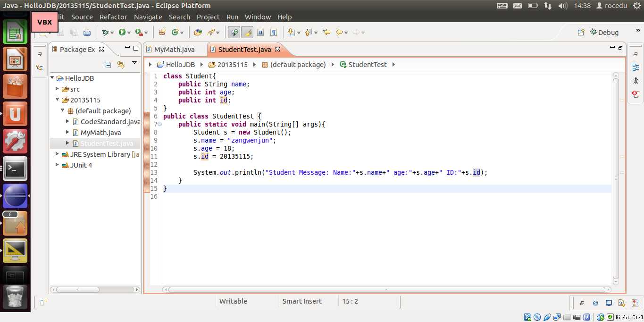The height and width of the screenshot is (322, 644).
Task: Toggle Mark Occurrences highlighter button
Action: coord(247,32)
